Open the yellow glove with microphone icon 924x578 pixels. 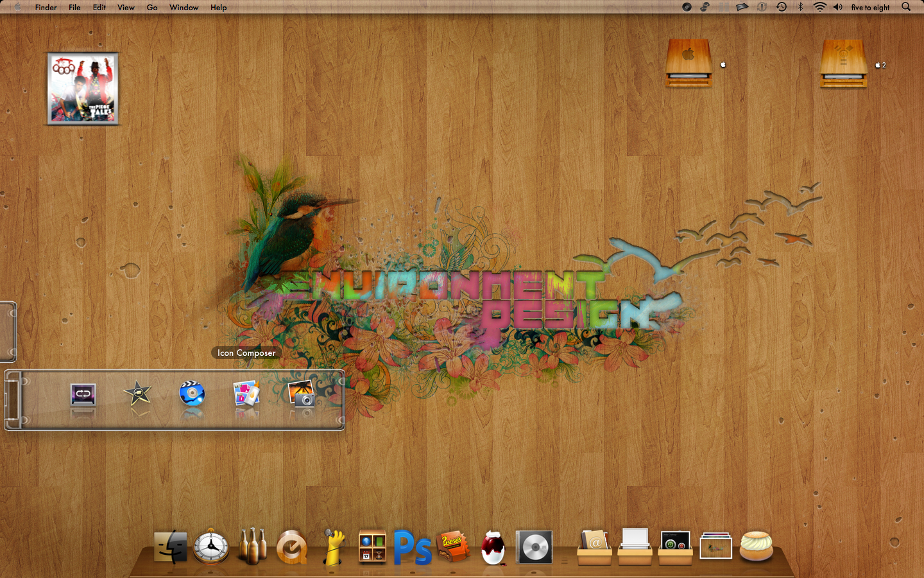point(332,547)
